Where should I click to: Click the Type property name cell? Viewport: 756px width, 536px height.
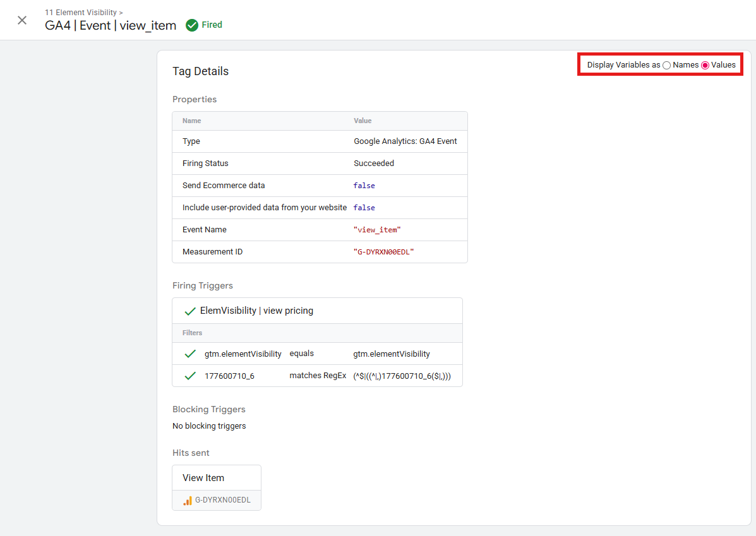pyautogui.click(x=191, y=141)
